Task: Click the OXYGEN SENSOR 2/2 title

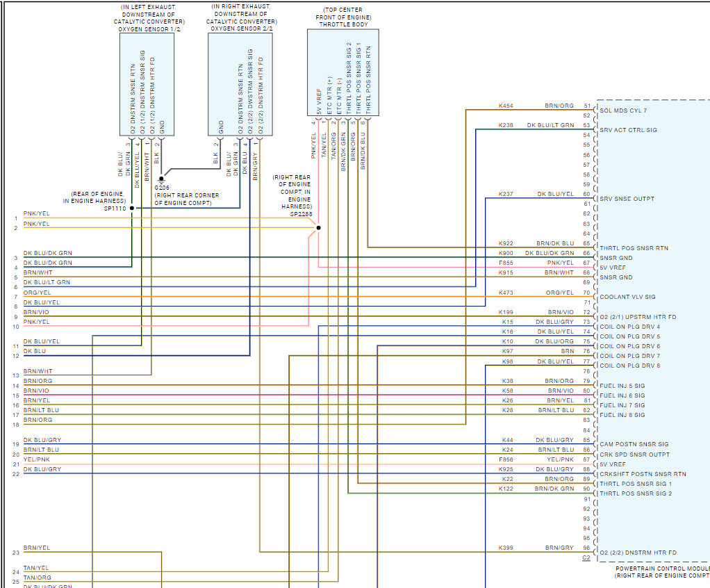Action: coord(241,28)
